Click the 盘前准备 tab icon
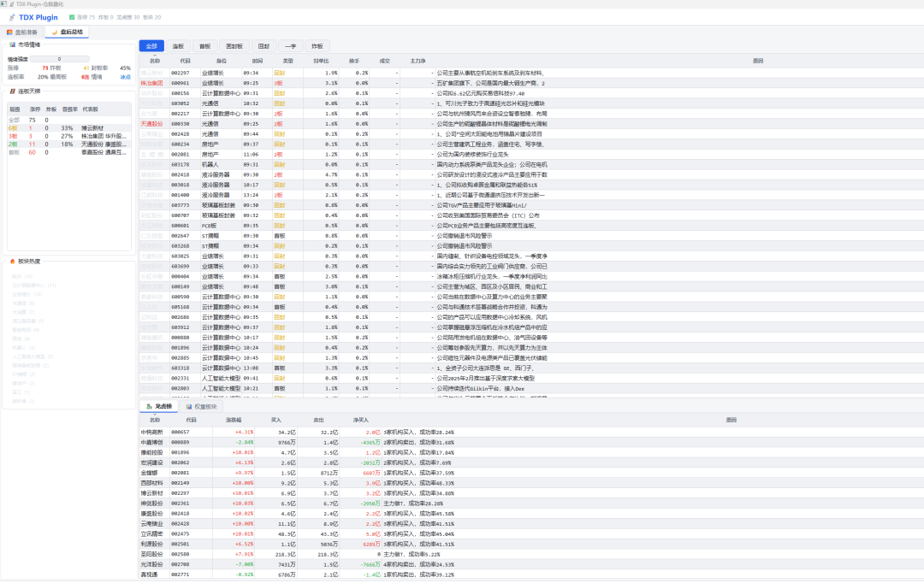This screenshot has width=924, height=583. [x=10, y=32]
